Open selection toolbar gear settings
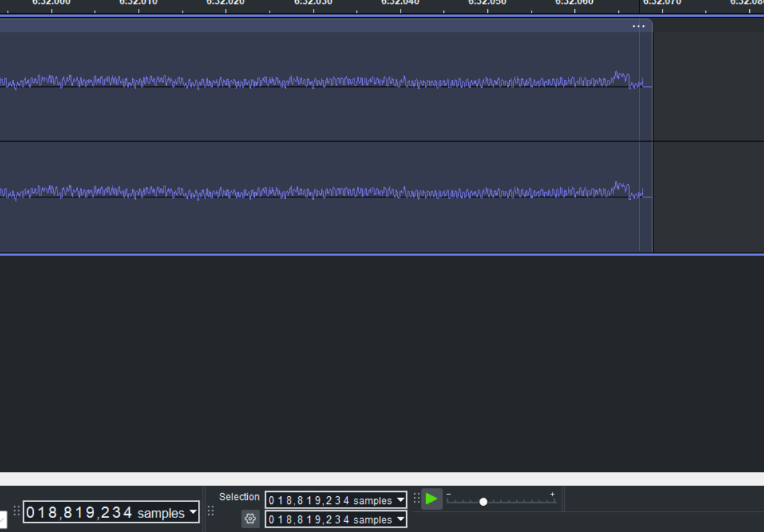 [x=250, y=519]
